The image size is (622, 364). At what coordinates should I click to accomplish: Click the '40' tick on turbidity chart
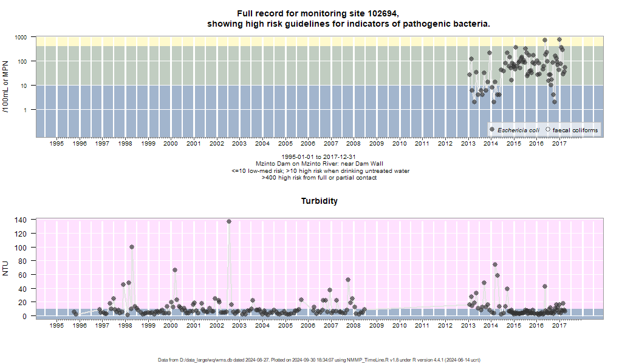coord(22,289)
